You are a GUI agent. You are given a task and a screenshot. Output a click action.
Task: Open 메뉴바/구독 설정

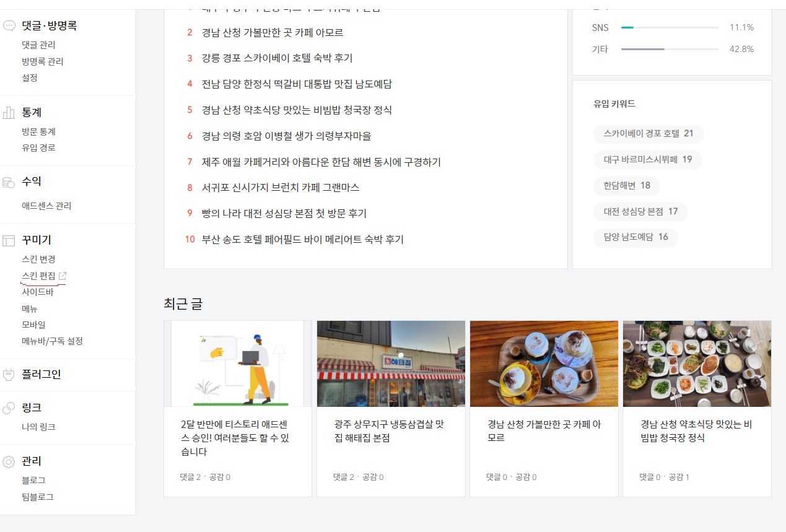click(52, 341)
